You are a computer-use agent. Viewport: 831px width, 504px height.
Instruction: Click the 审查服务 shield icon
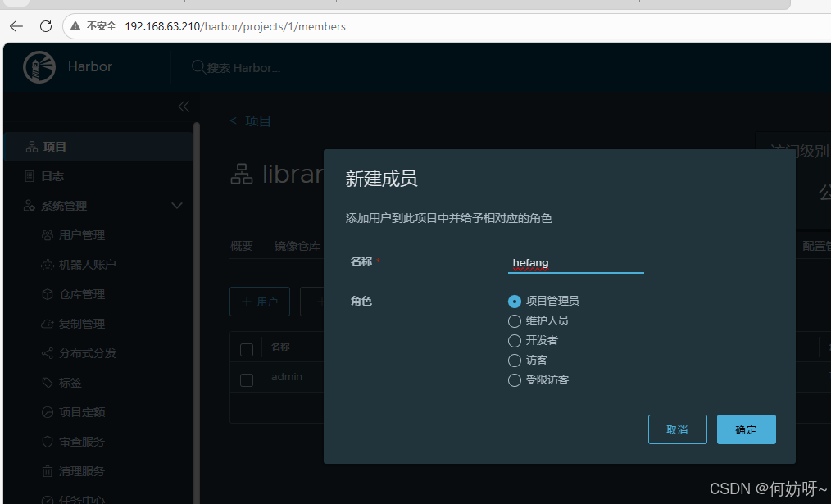(48, 442)
